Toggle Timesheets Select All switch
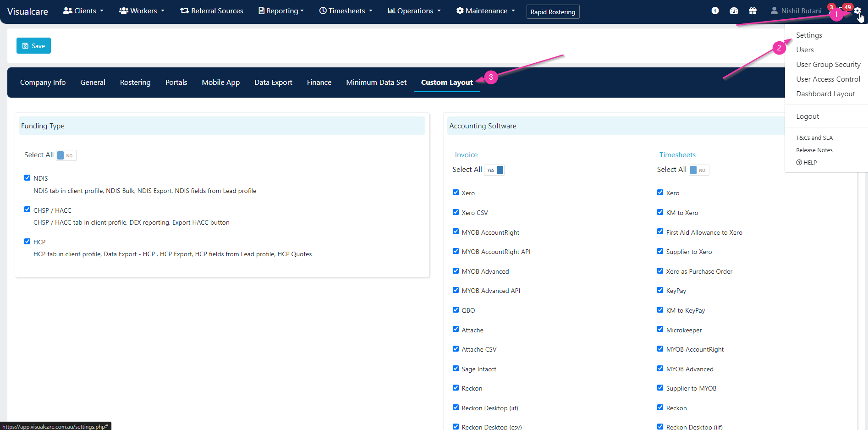The height and width of the screenshot is (430, 868). click(x=699, y=170)
